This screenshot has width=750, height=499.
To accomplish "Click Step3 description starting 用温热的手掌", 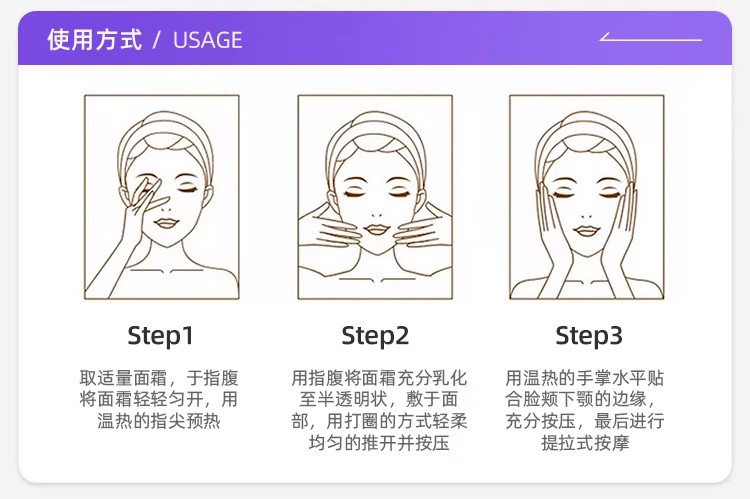I will (x=585, y=410).
